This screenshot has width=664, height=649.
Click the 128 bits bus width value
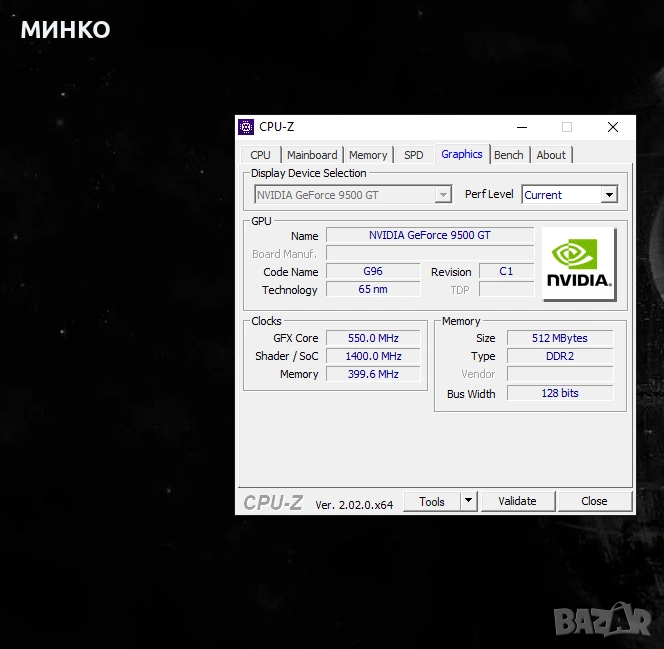pos(560,393)
